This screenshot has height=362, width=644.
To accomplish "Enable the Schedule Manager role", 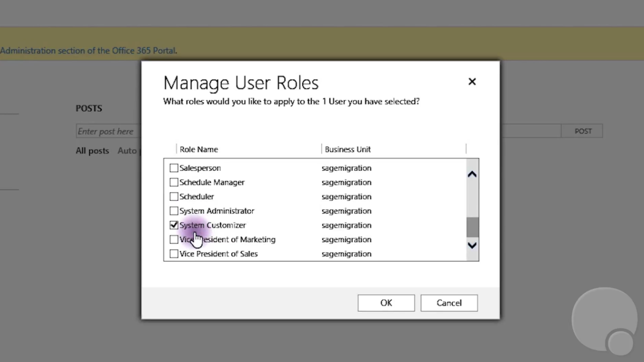I will (174, 182).
